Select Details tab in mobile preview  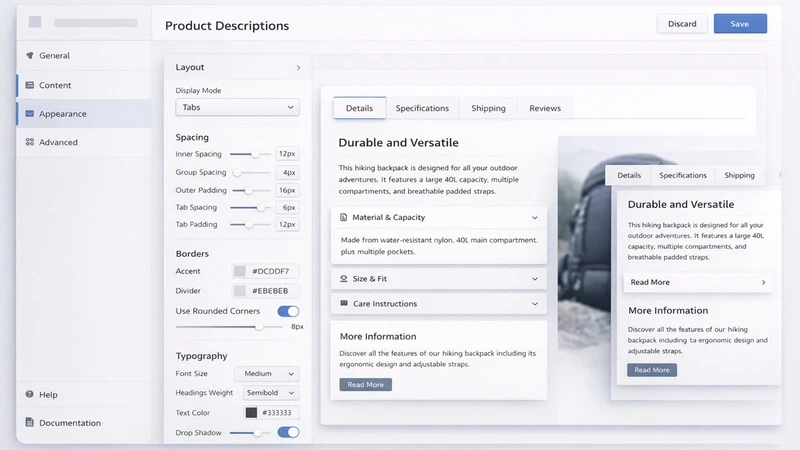629,175
